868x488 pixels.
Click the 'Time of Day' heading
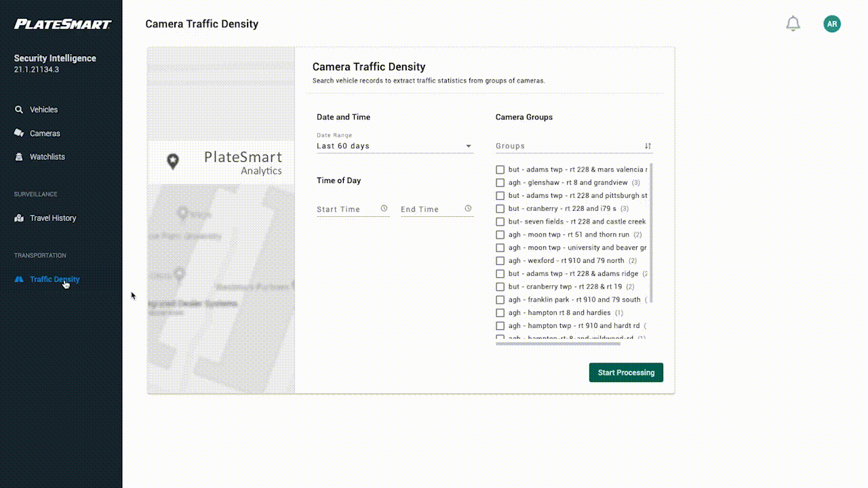pos(338,180)
